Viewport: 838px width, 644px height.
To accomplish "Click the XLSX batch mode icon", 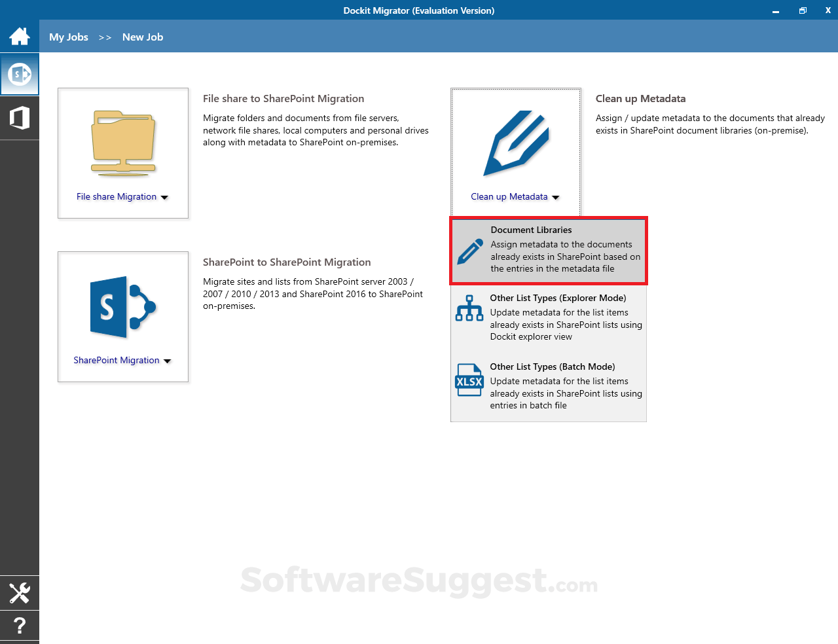I will pos(469,380).
